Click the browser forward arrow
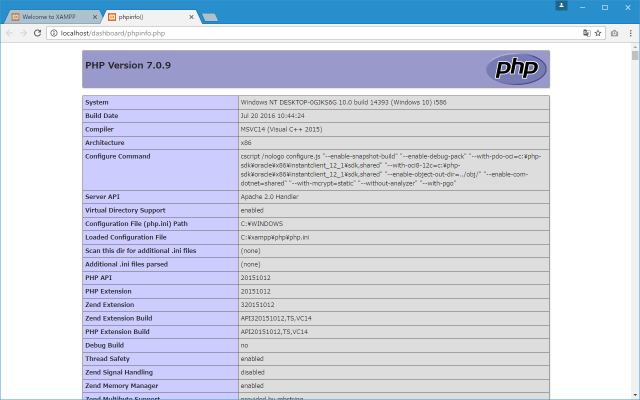This screenshot has height=400, width=640. point(23,33)
